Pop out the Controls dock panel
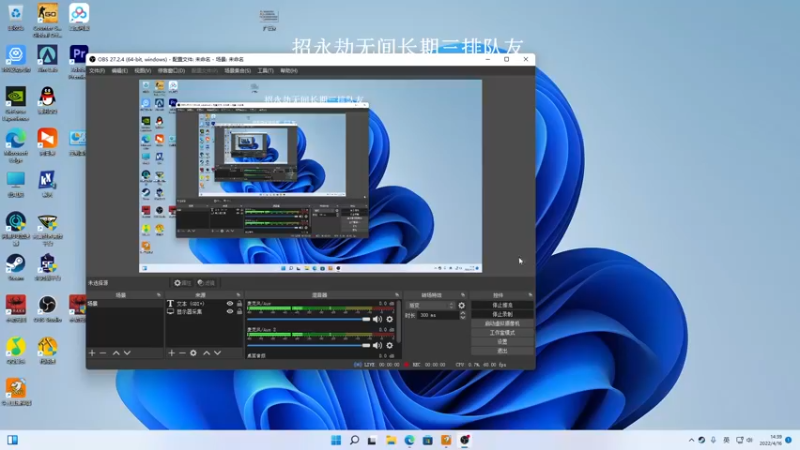The image size is (800, 450). pos(530,295)
